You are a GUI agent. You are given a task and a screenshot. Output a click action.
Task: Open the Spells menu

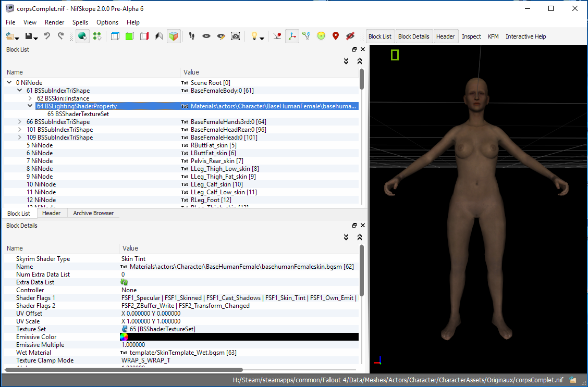(x=80, y=22)
